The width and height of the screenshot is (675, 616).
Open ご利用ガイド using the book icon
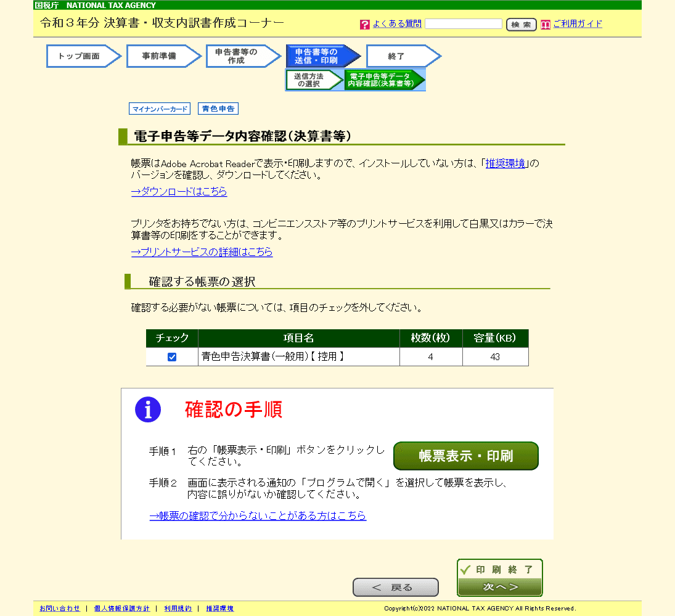pyautogui.click(x=545, y=23)
